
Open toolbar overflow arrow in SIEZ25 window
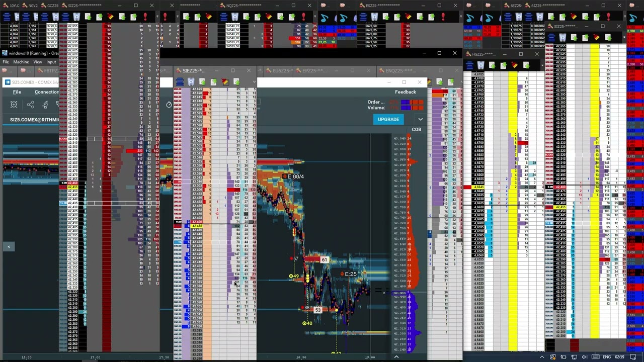(254, 81)
